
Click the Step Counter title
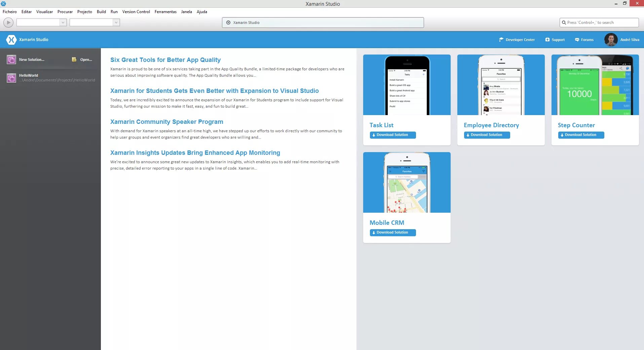pos(576,125)
